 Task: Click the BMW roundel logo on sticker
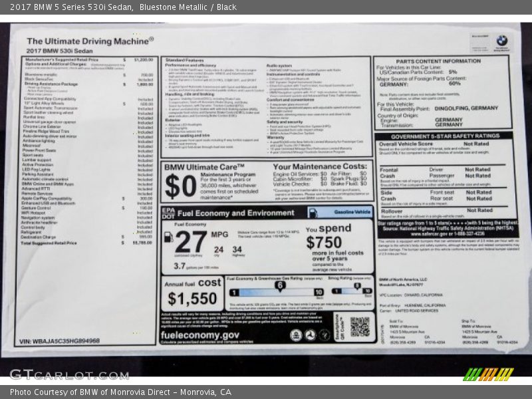pyautogui.click(x=501, y=41)
